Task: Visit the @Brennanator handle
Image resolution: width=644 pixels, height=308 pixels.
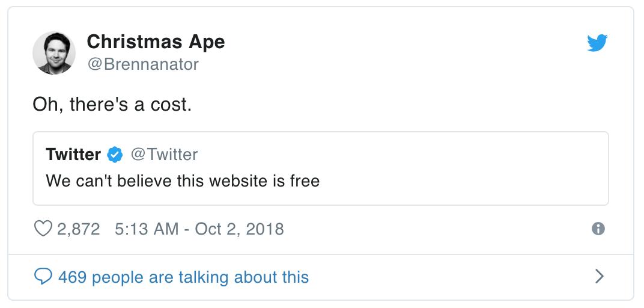Action: pyautogui.click(x=142, y=64)
